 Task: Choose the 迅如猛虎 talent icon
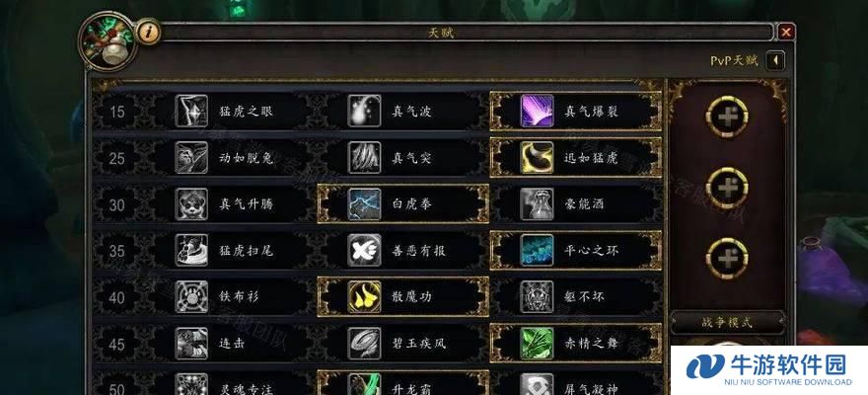(x=537, y=158)
